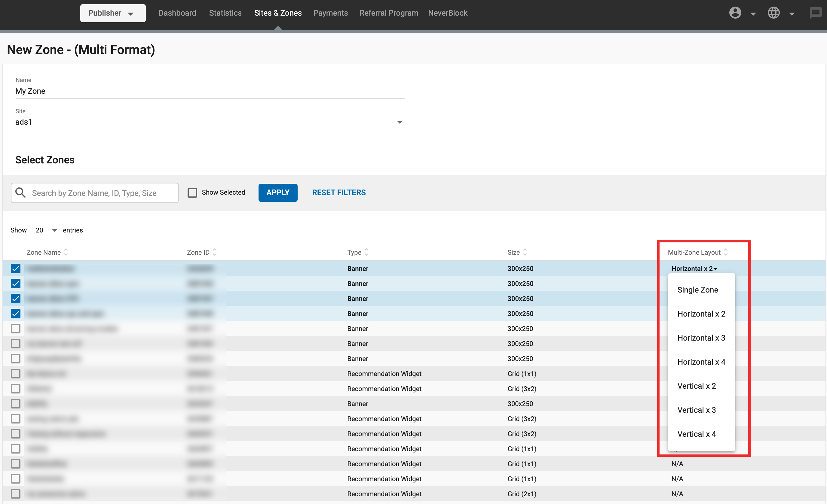The height and width of the screenshot is (504, 827).
Task: Sort by Zone Name column arrows
Action: point(66,252)
